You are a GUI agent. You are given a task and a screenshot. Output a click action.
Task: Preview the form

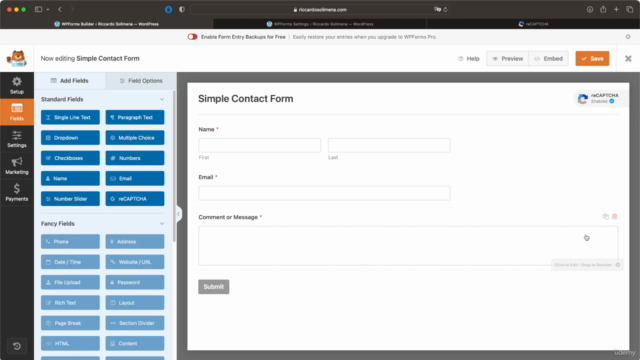[507, 59]
